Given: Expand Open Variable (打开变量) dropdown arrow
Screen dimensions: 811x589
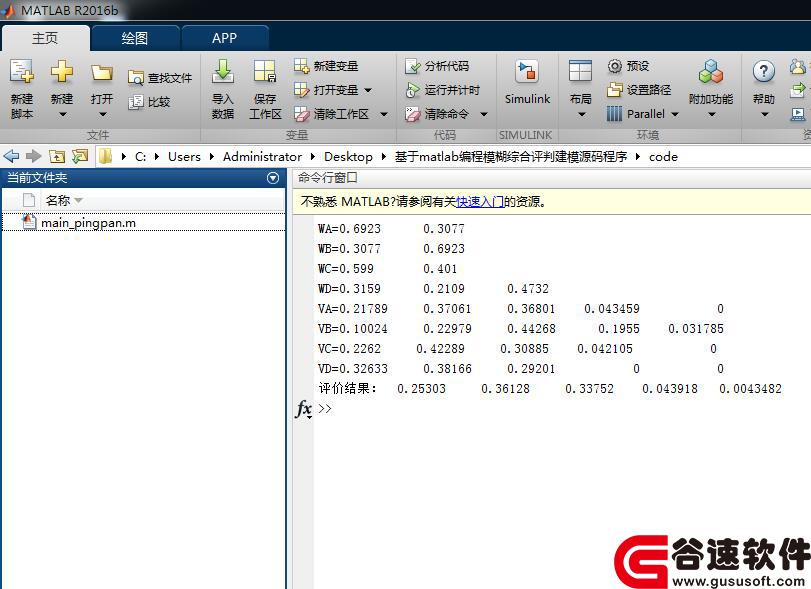Looking at the screenshot, I should click(x=368, y=90).
